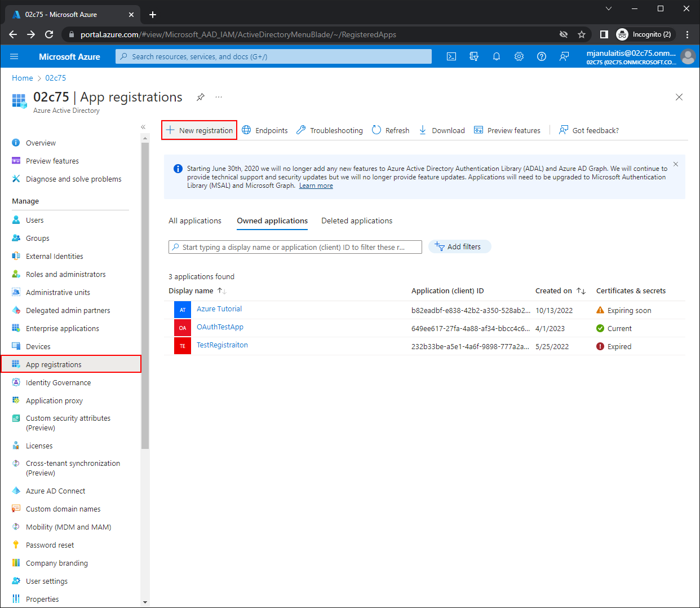Screen dimensions: 700x608
Task: Click the Add filters button
Action: pos(459,247)
